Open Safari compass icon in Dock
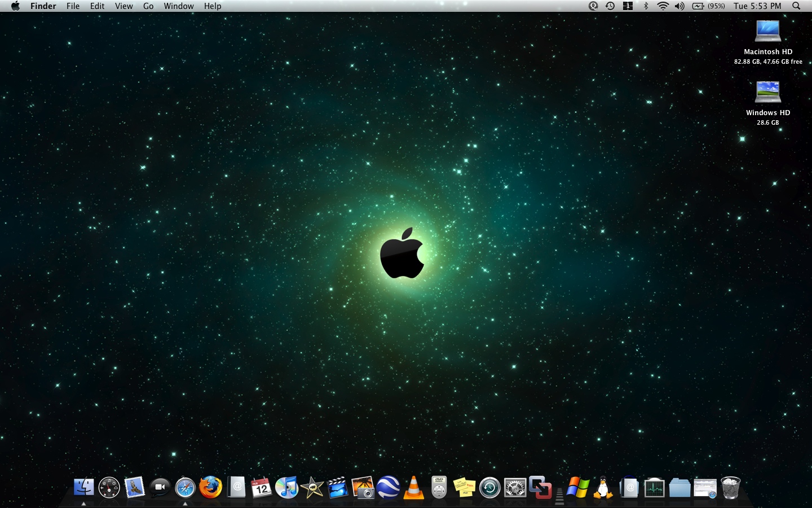This screenshot has height=508, width=812. click(186, 488)
